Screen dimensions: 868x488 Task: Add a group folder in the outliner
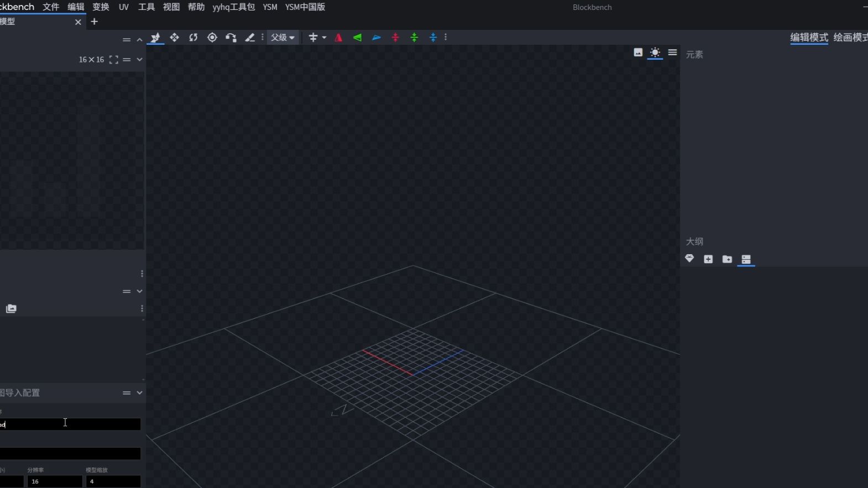tap(727, 259)
